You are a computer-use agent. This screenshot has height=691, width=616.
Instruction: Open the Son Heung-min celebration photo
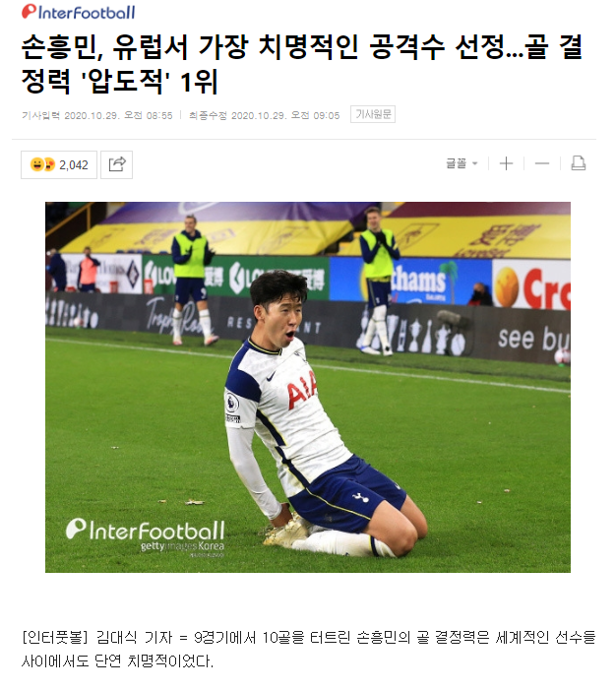(x=308, y=388)
